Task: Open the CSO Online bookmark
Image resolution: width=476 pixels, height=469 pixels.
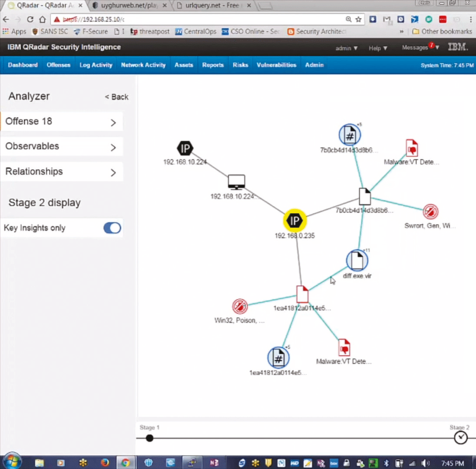Action: 251,32
